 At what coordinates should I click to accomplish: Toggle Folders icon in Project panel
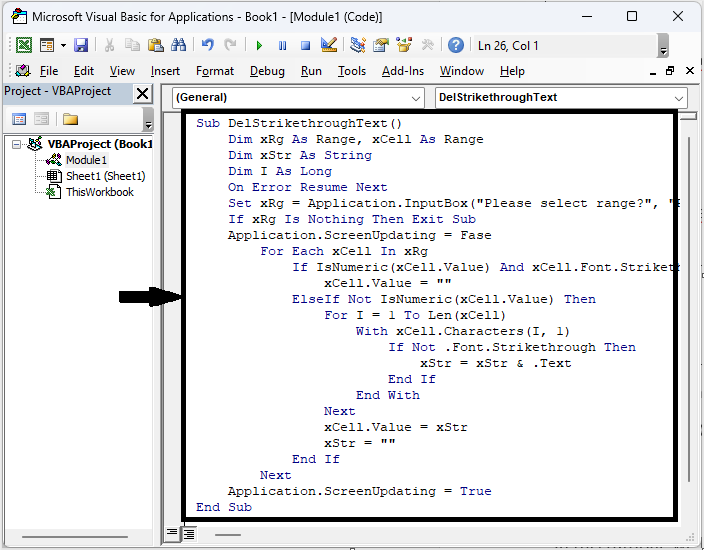pos(70,119)
